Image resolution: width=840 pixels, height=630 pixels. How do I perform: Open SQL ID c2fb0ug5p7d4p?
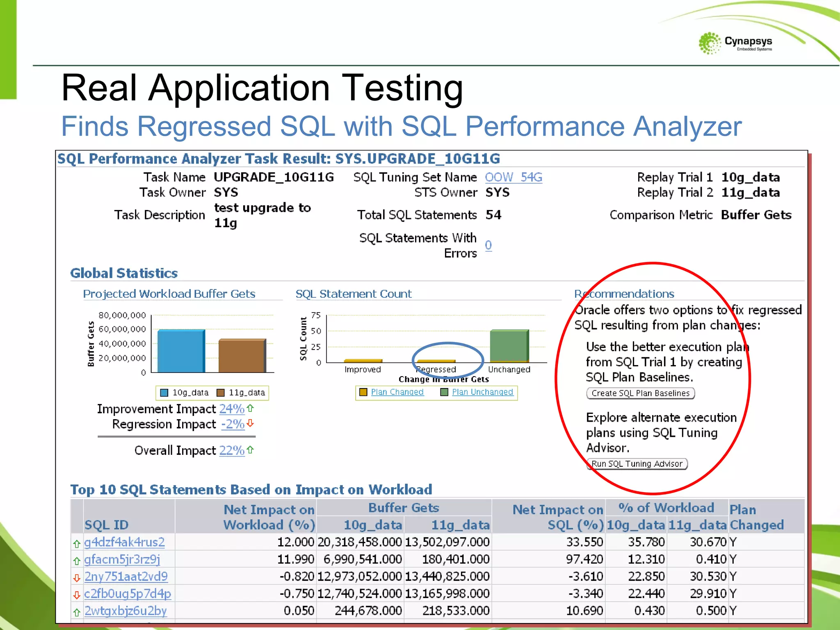(x=128, y=594)
